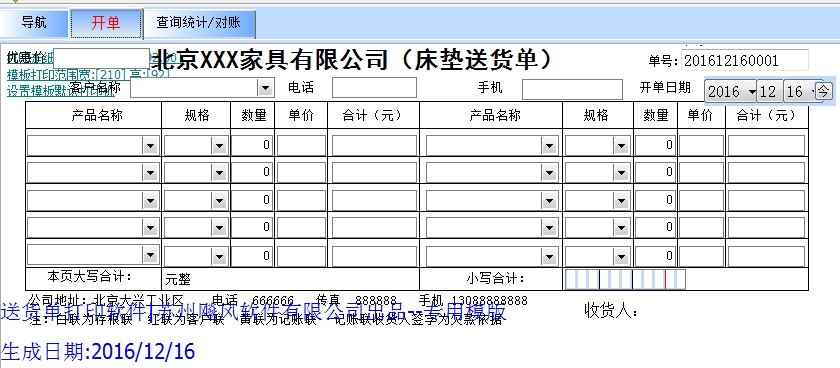The height and width of the screenshot is (368, 840).
Task: Click the 生成日期:2016/12/16 text
Action: pos(98,351)
